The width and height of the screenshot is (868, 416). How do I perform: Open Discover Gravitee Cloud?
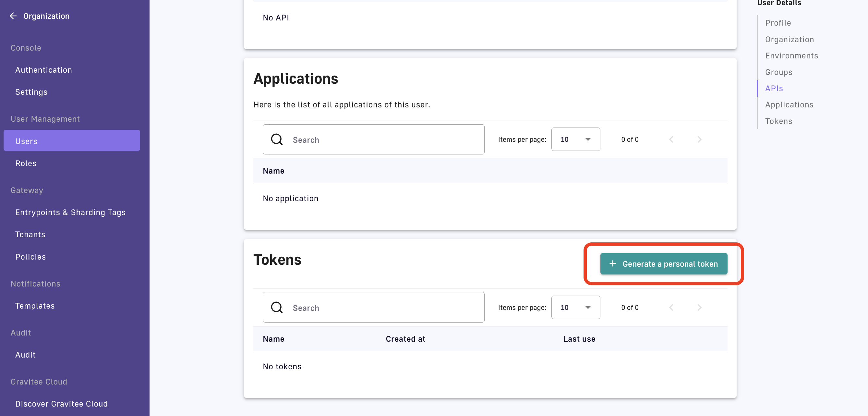point(61,404)
